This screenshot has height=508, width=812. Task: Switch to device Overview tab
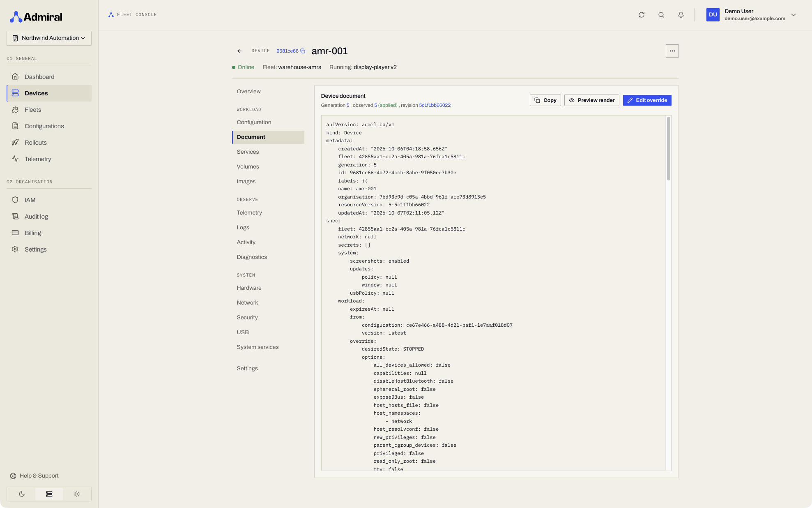(x=268, y=92)
